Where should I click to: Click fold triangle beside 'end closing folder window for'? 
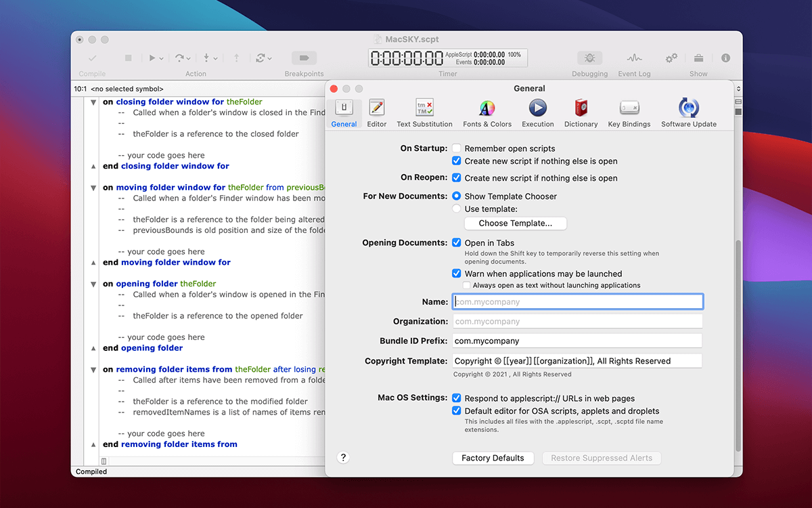(x=93, y=166)
